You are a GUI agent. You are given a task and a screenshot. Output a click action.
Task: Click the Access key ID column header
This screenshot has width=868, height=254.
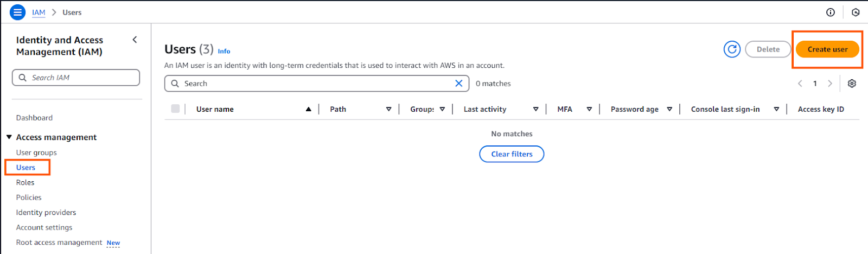point(821,109)
